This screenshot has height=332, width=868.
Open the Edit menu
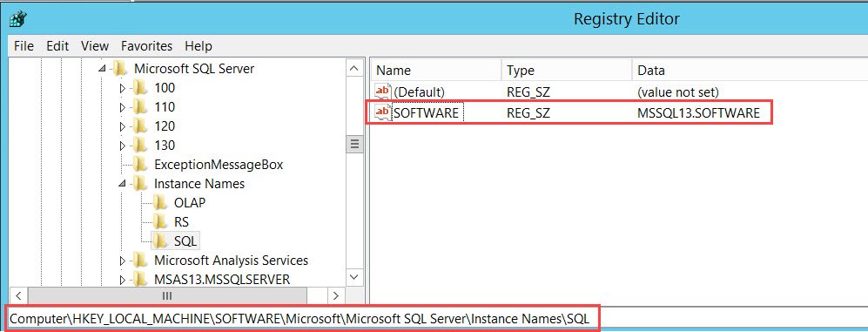pos(57,45)
